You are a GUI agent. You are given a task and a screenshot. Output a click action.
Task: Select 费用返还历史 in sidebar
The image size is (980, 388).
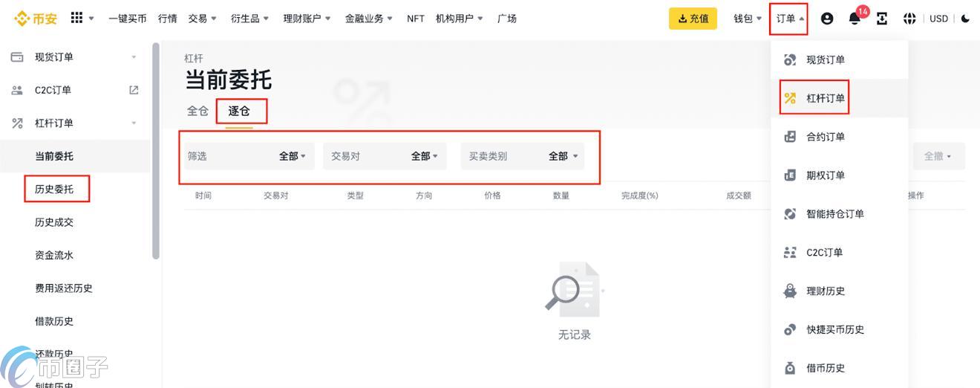[x=64, y=288]
